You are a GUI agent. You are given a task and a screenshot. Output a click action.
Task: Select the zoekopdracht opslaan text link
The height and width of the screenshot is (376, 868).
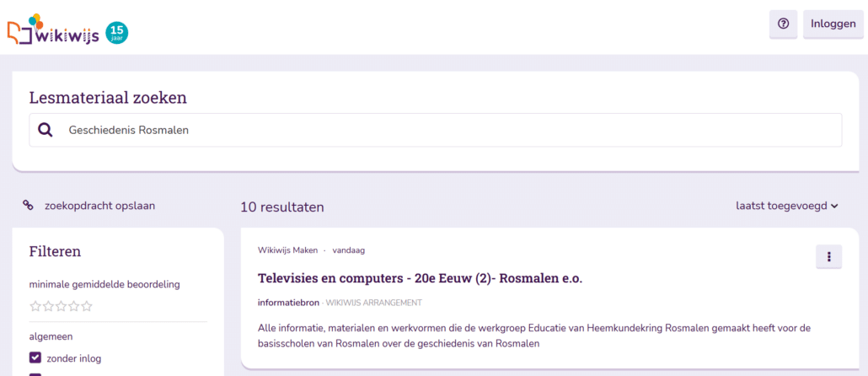pos(99,205)
